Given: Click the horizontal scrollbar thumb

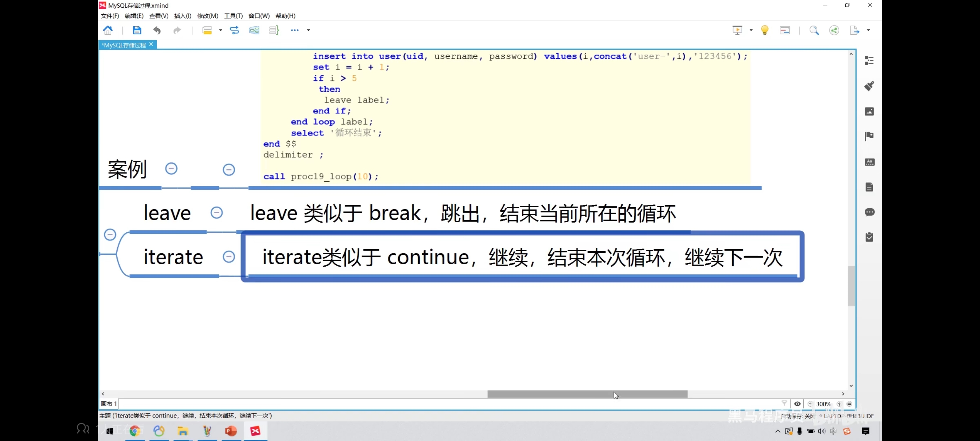Looking at the screenshot, I should (x=587, y=394).
